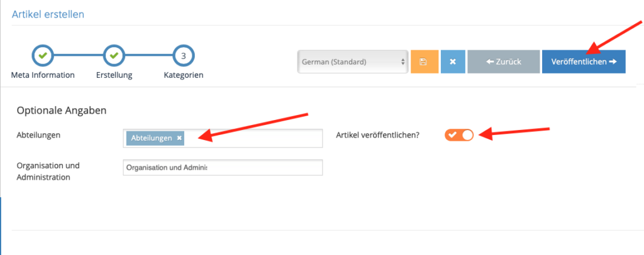
Task: Click the 'Artikel veröffentlichen?' label text
Action: coord(377,135)
